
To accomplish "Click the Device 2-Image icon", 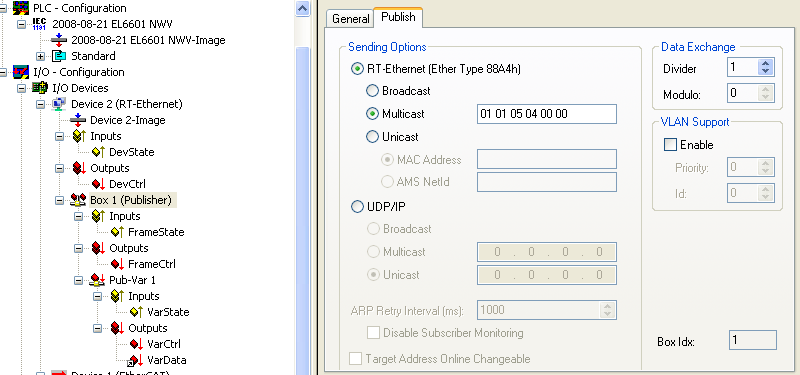I will point(78,120).
